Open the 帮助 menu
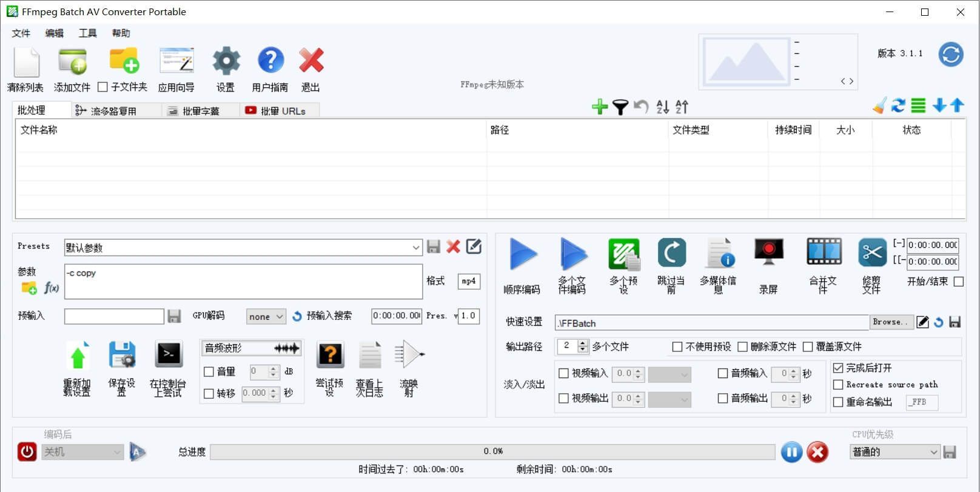Image resolution: width=980 pixels, height=492 pixels. point(121,33)
